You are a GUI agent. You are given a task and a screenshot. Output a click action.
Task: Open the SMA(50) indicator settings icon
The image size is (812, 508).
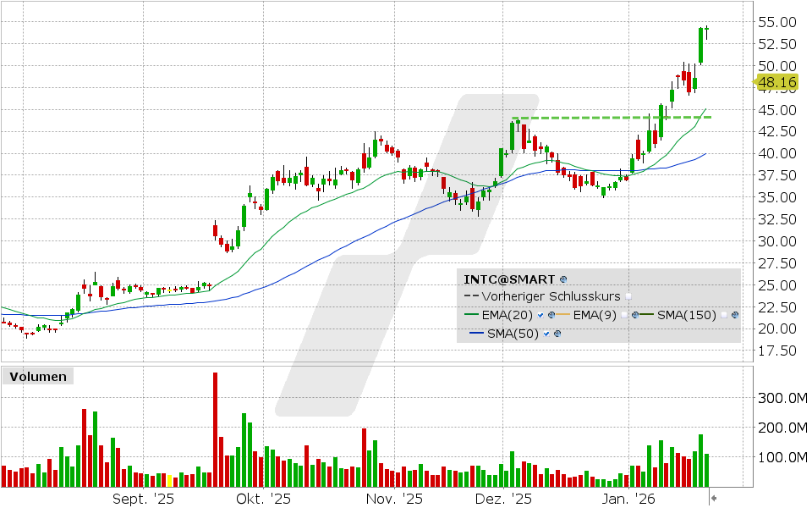click(x=556, y=332)
